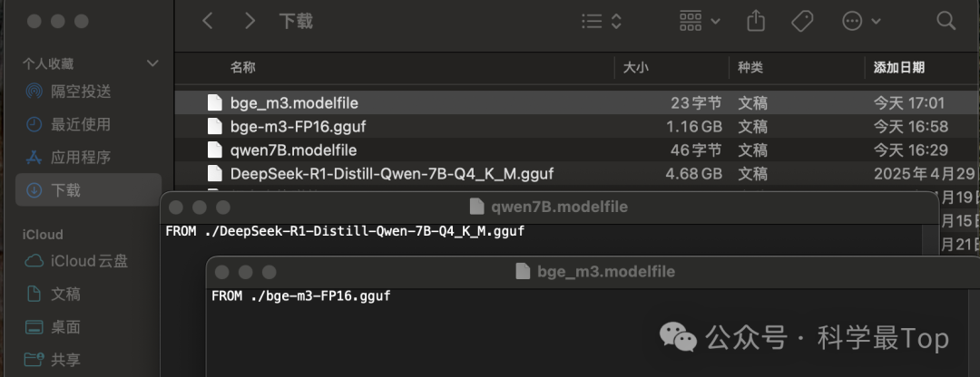Select the bge-m3-FP16.gguf file row

(577, 126)
